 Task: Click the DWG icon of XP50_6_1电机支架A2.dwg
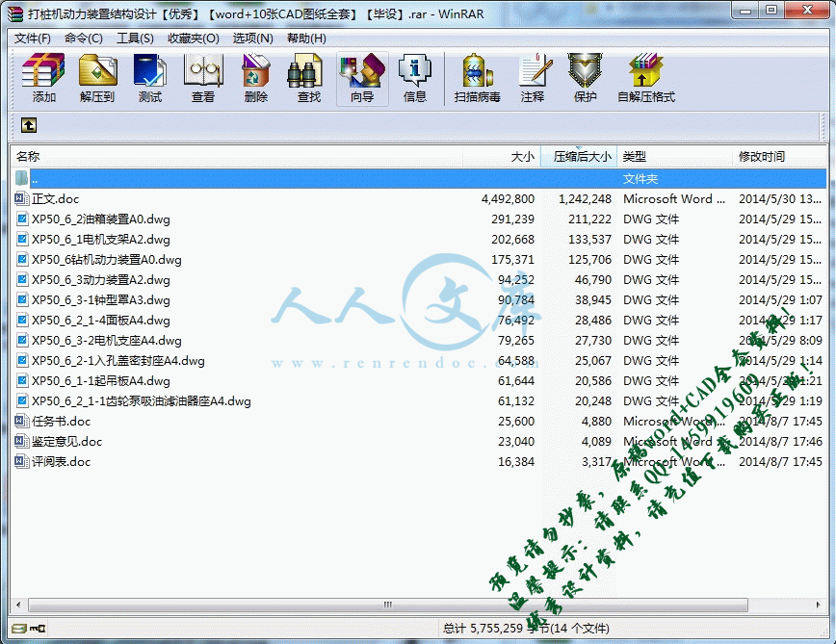pyautogui.click(x=22, y=240)
